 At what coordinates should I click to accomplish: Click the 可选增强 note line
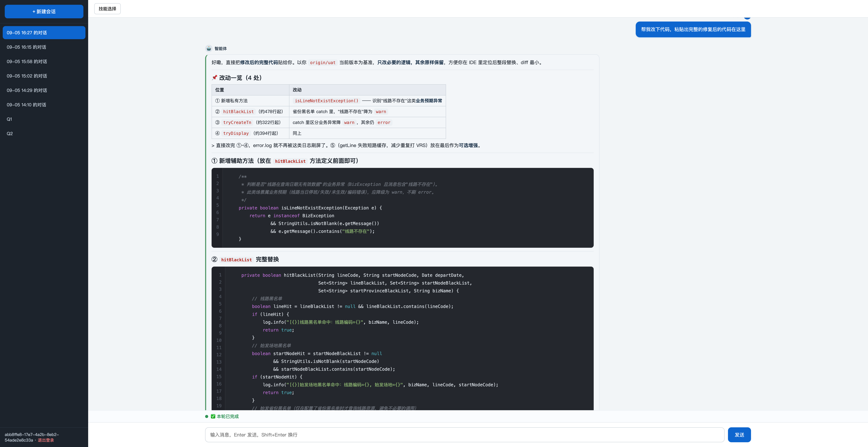tap(347, 145)
